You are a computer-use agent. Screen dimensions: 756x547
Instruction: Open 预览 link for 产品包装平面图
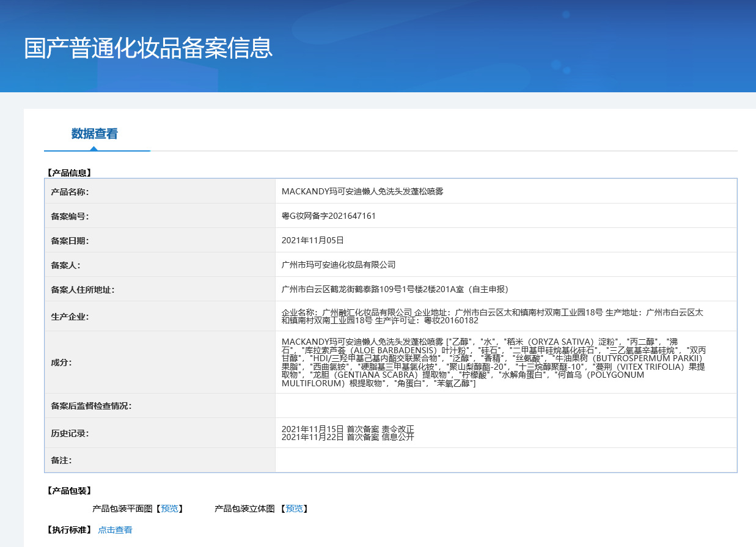click(x=169, y=508)
